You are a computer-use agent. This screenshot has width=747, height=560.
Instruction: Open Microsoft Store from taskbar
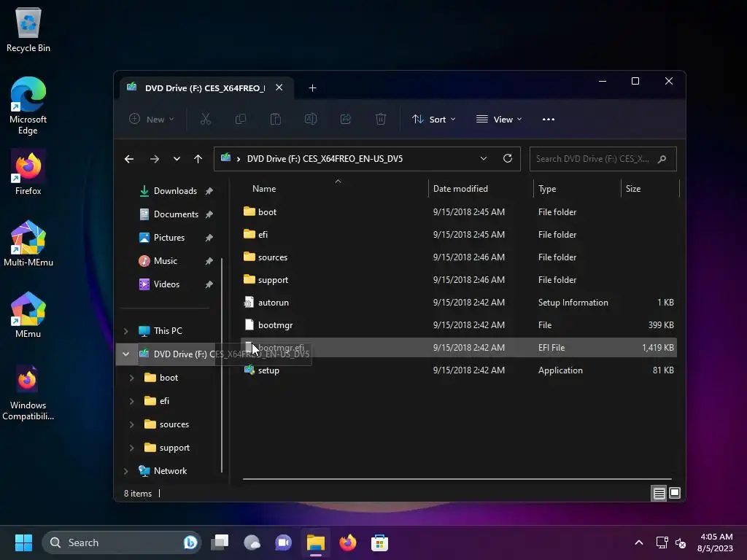click(379, 542)
